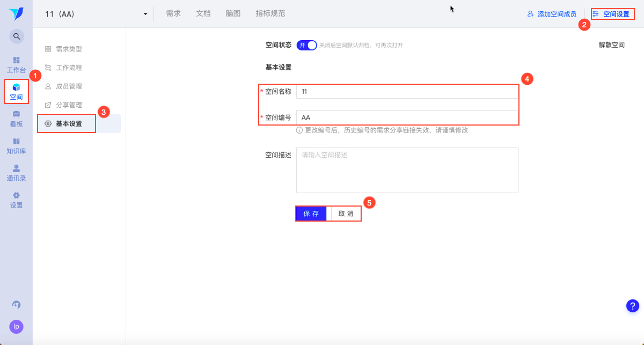Screen dimensions: 644x345
Task: Click the 解散空间 link
Action: (612, 45)
